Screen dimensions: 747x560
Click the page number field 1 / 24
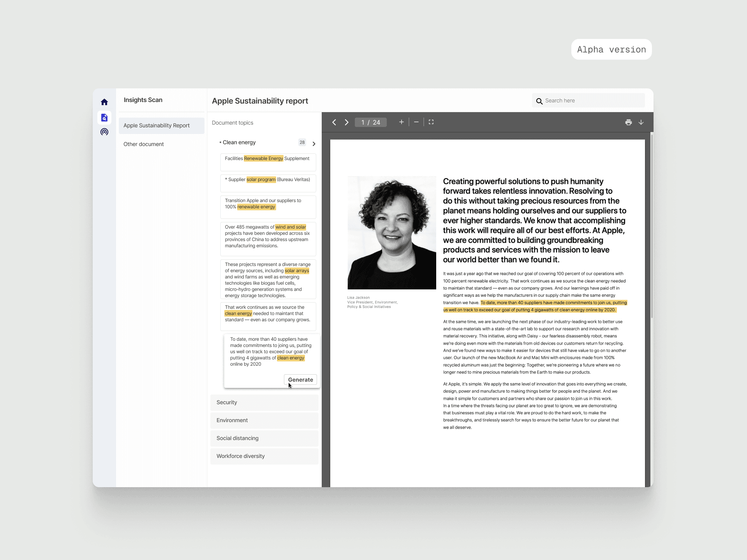[x=371, y=122]
